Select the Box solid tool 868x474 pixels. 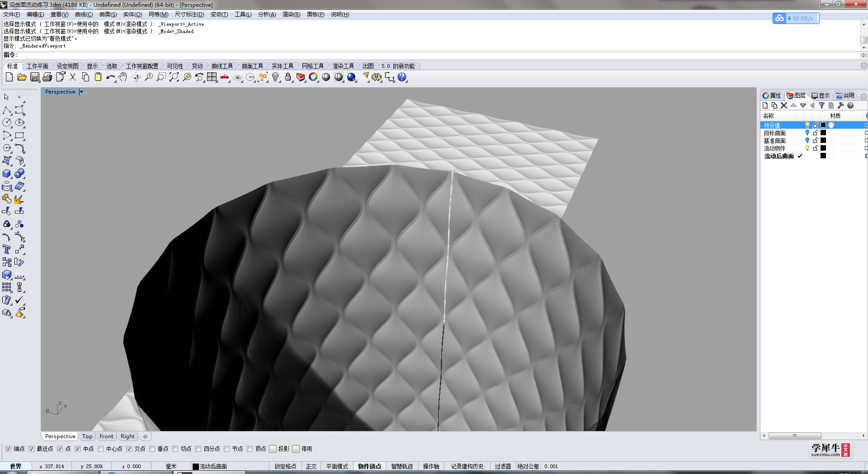pos(7,174)
